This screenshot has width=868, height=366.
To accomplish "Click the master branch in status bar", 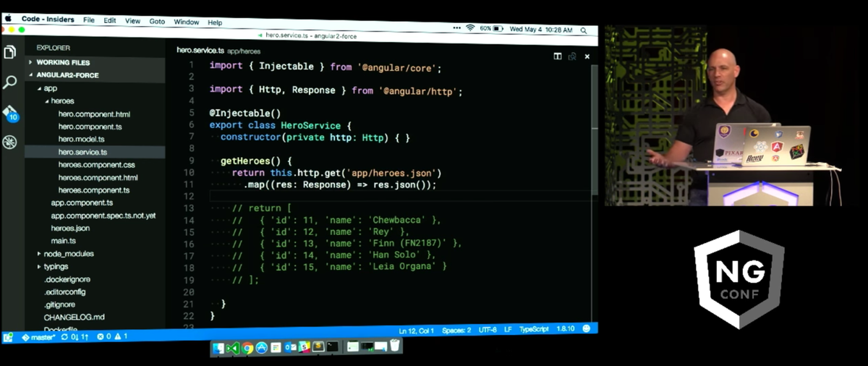I will point(41,336).
